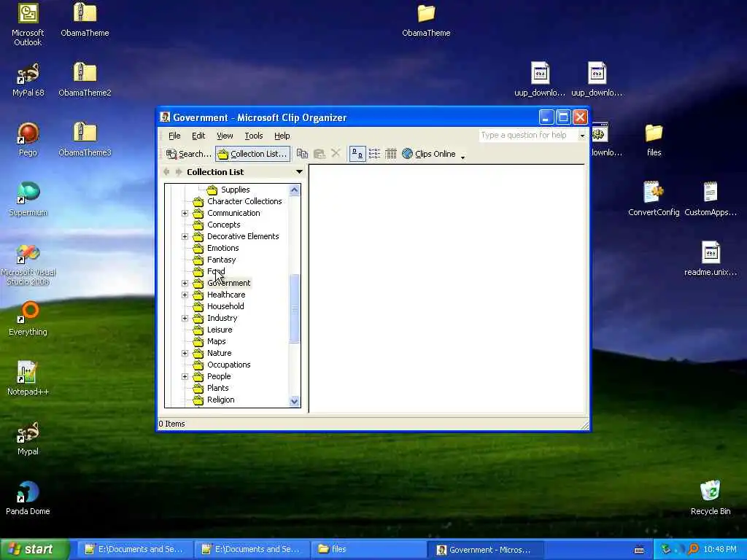
Task: Open Clips Online in toolbar
Action: click(x=429, y=154)
